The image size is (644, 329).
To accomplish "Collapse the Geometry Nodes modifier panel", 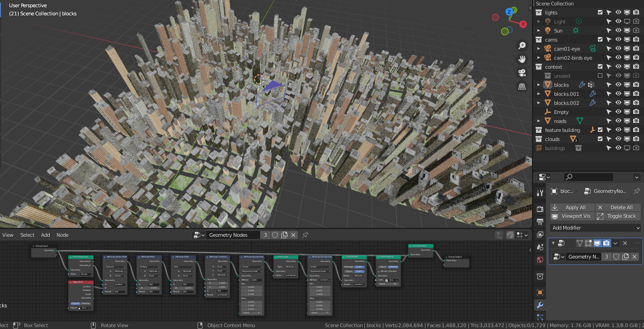I will (553, 243).
